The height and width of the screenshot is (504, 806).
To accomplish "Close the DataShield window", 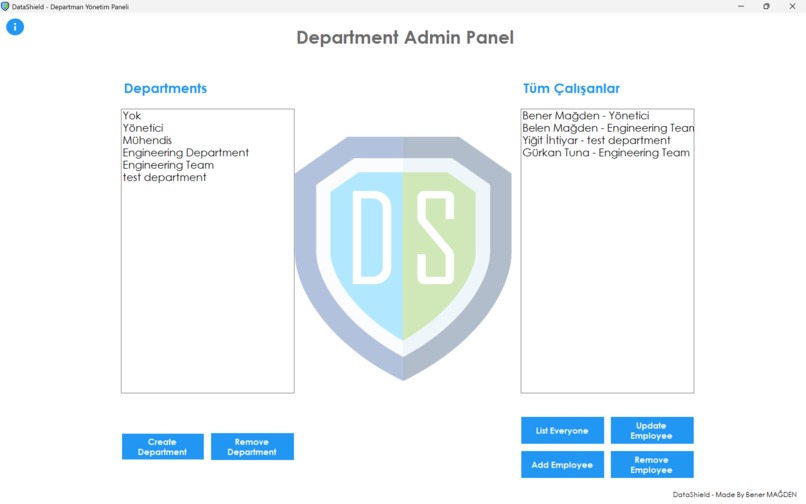I will point(792,6).
